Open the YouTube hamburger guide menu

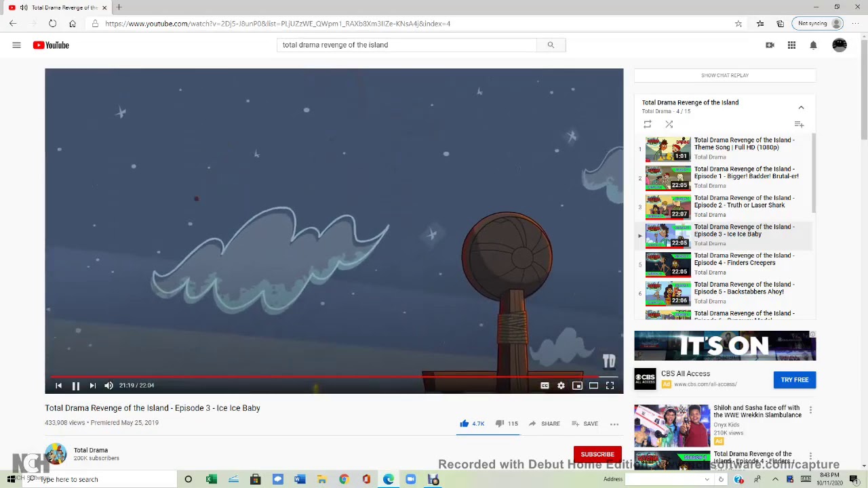(16, 45)
